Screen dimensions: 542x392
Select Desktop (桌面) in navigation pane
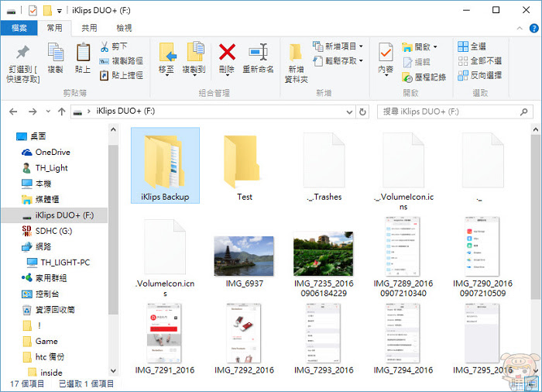point(32,136)
